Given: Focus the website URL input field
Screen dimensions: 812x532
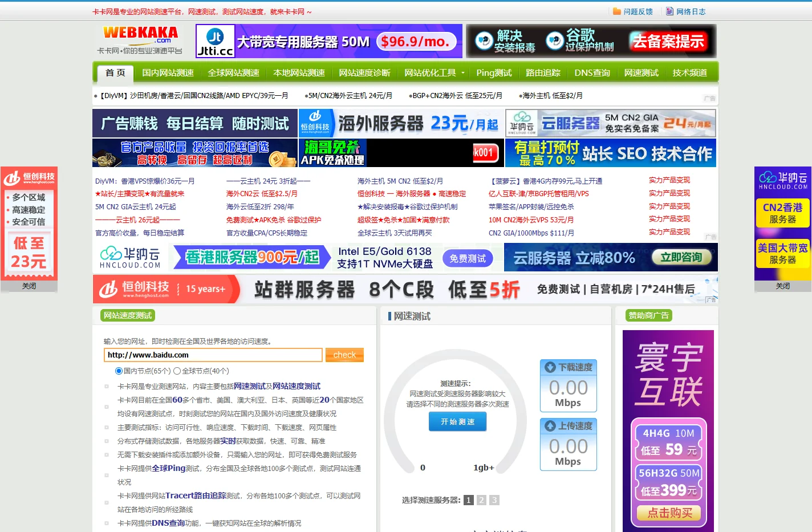Looking at the screenshot, I should (x=213, y=355).
